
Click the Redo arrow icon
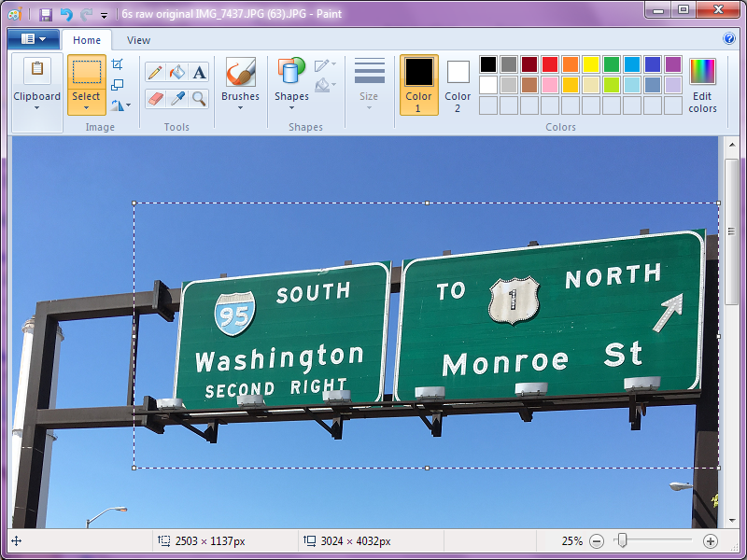tap(86, 14)
